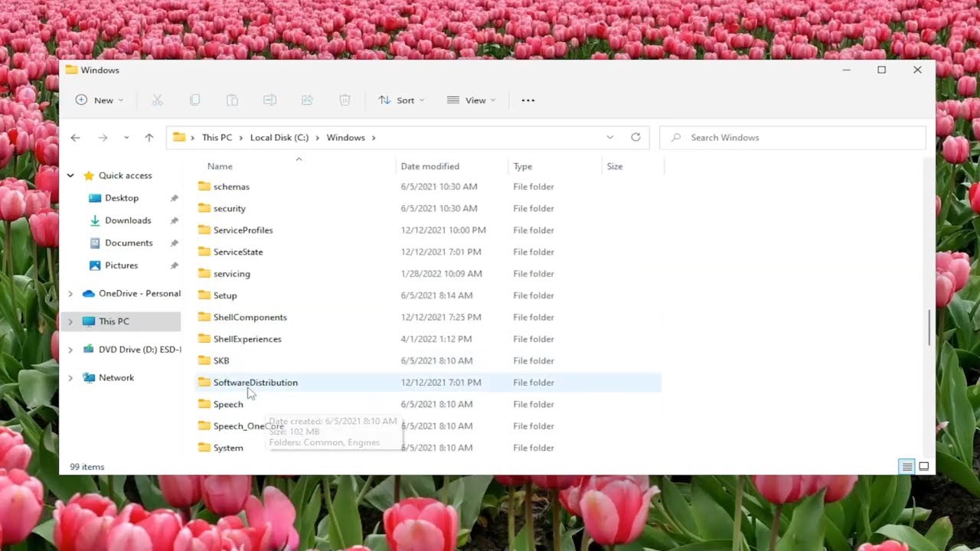Switch to details view layout icon
This screenshot has width=980, height=551.
(x=906, y=467)
